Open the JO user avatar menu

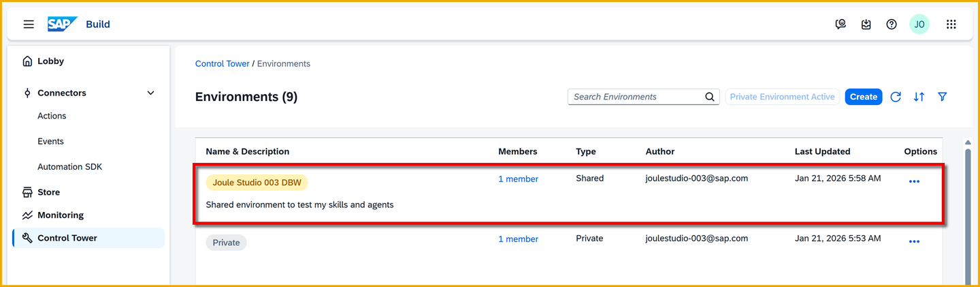click(919, 25)
